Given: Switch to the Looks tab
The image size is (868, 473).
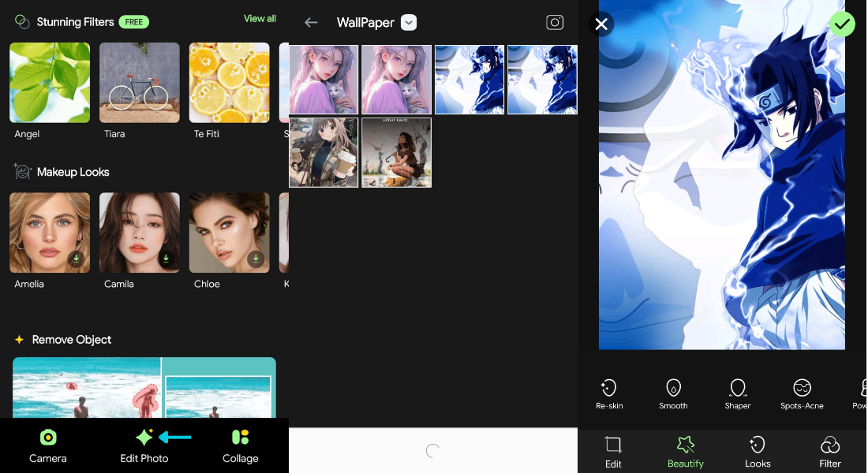Looking at the screenshot, I should tap(758, 452).
